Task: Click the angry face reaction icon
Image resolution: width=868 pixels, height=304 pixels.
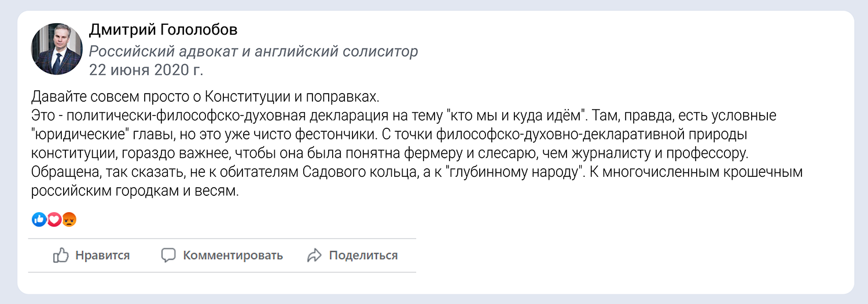Action: click(x=69, y=220)
